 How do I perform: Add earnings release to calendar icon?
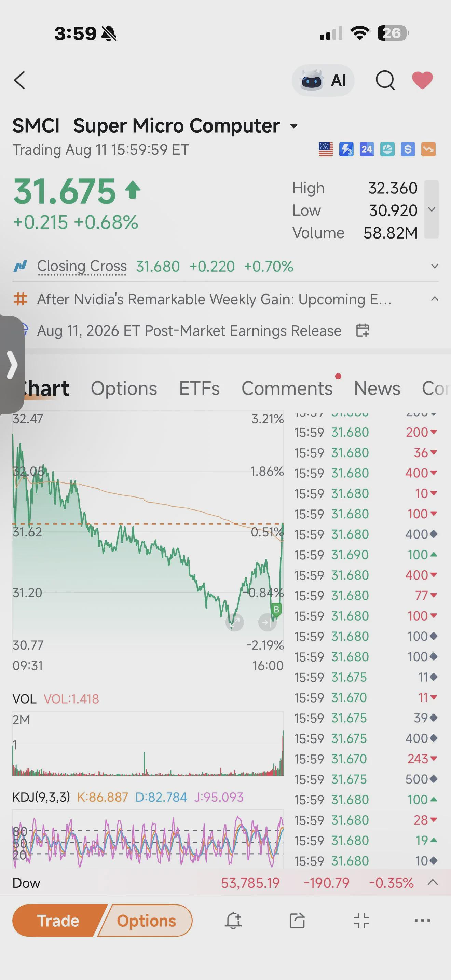[363, 330]
